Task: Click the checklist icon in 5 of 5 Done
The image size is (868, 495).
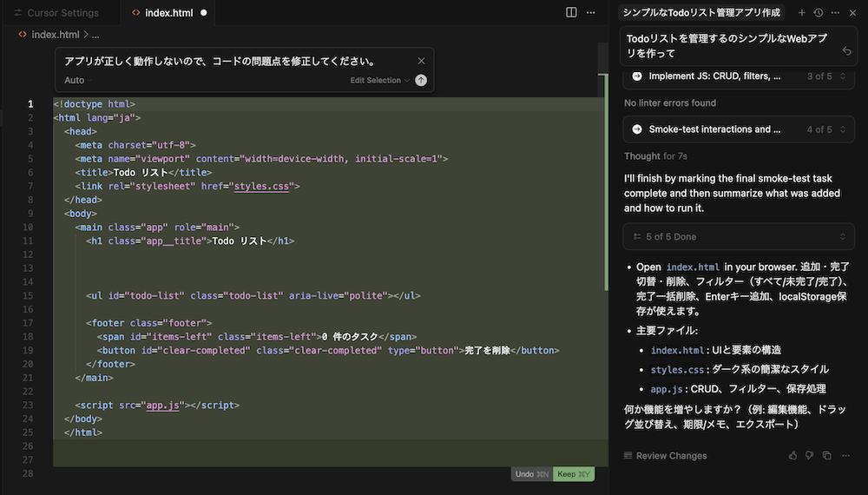Action: [x=637, y=236]
